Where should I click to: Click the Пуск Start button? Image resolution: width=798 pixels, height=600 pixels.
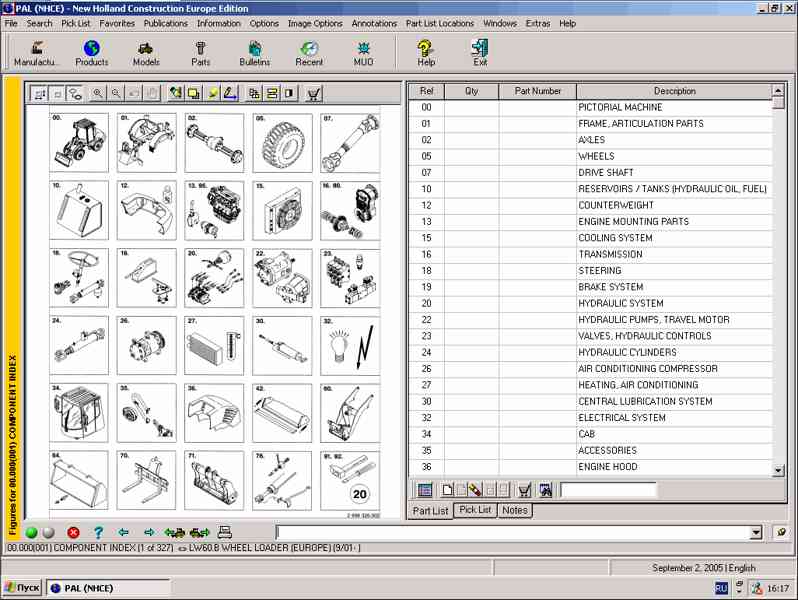[x=22, y=588]
